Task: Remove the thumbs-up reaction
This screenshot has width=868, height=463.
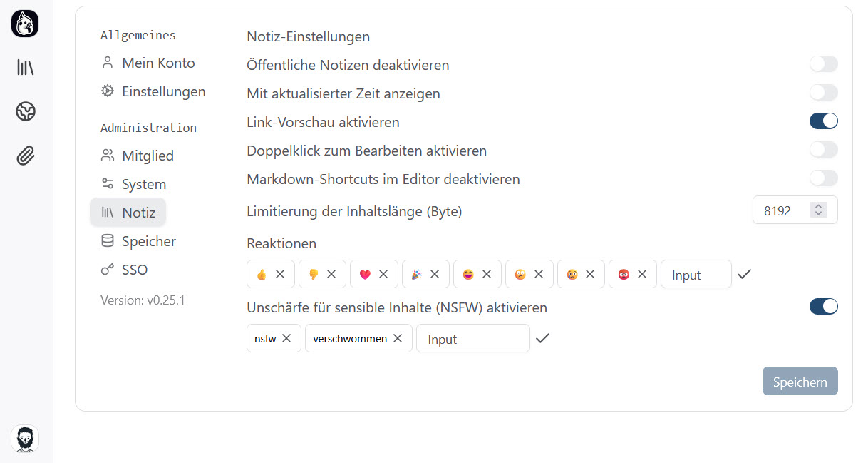Action: coord(280,274)
